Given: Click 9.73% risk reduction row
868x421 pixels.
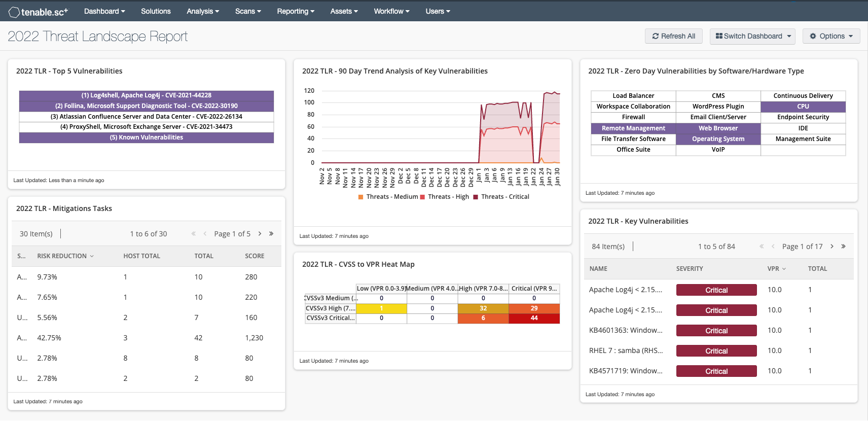Looking at the screenshot, I should coord(147,277).
